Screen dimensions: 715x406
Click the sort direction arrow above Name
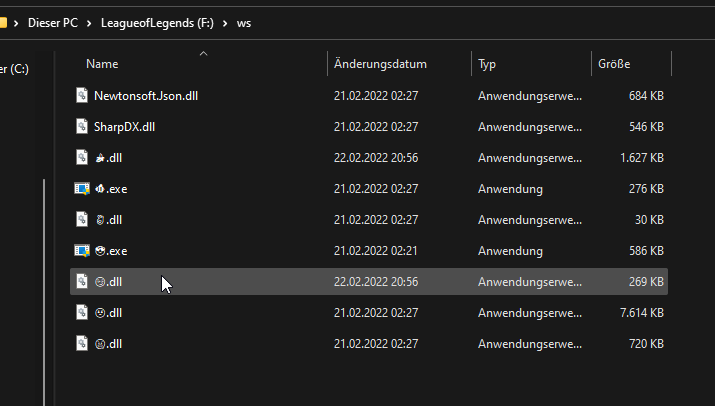click(203, 54)
